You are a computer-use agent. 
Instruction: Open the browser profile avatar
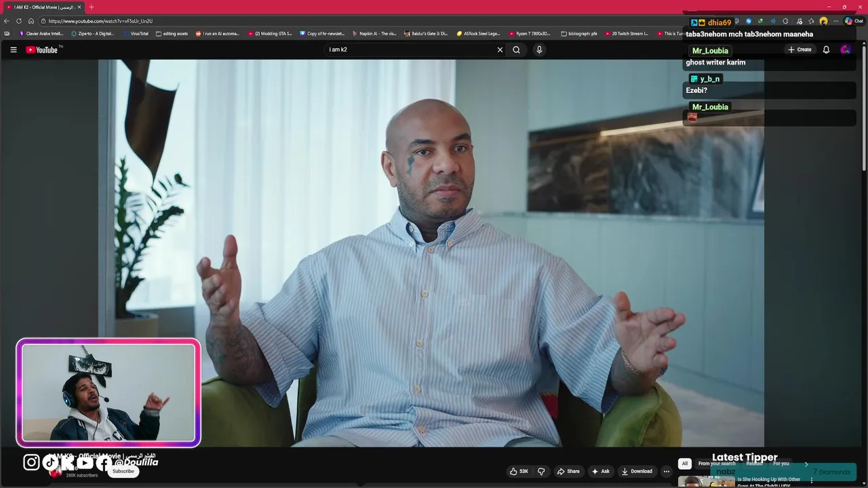tap(823, 21)
